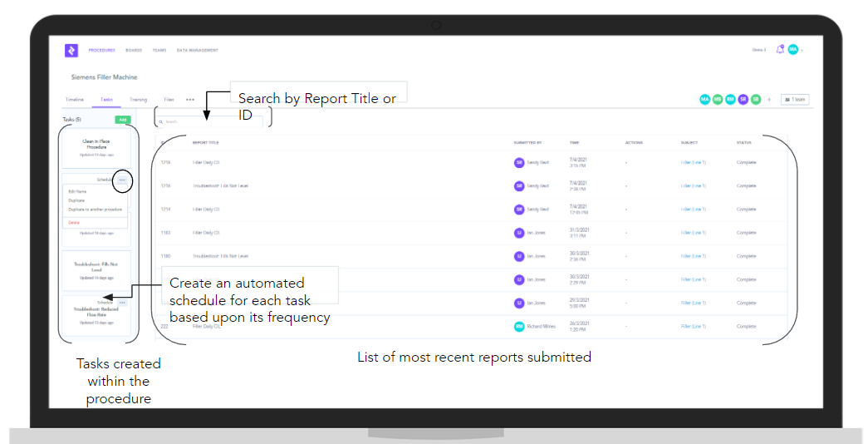
Task: Open the Training tab
Action: [x=138, y=100]
